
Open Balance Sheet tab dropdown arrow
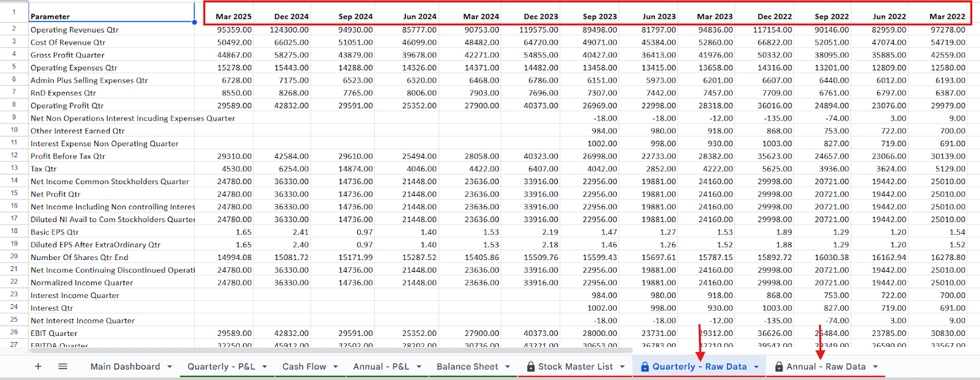click(x=508, y=367)
